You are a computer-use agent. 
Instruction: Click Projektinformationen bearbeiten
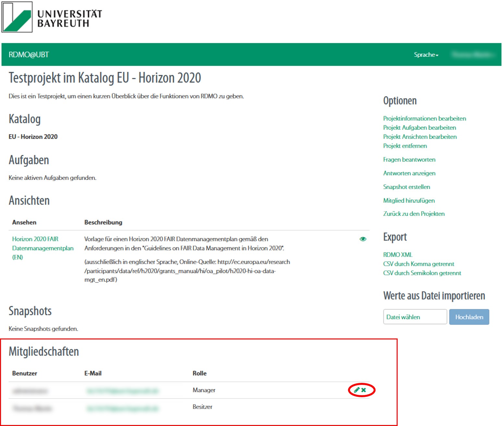click(x=424, y=118)
